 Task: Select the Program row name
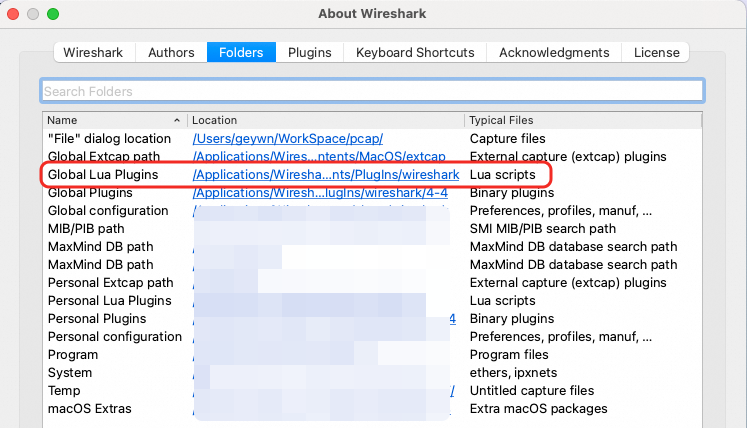pyautogui.click(x=73, y=355)
